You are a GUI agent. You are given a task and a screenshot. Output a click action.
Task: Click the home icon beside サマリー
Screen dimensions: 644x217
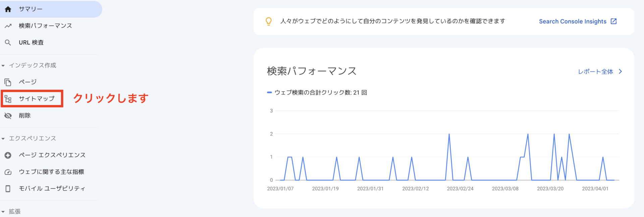click(8, 9)
